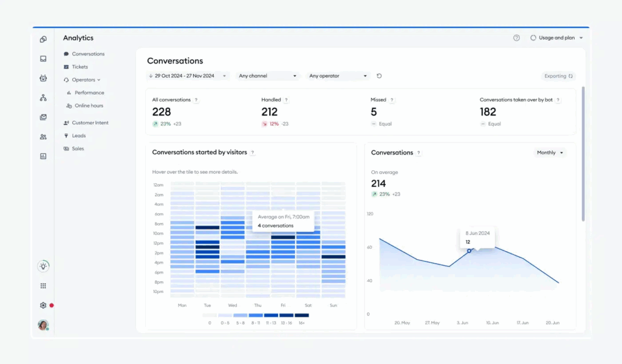Open the Monthly interval dropdown
The width and height of the screenshot is (622, 364).
pos(550,153)
